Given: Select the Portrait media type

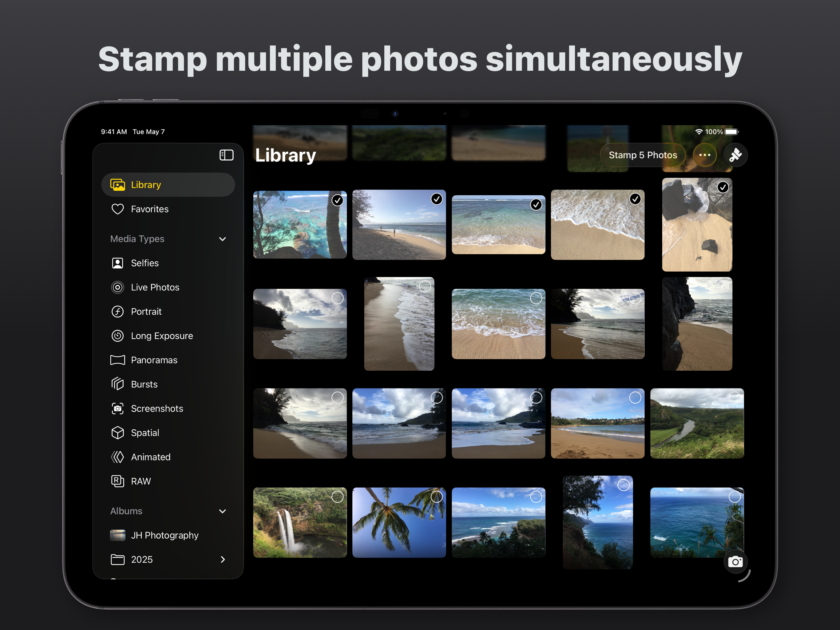Looking at the screenshot, I should (x=146, y=312).
